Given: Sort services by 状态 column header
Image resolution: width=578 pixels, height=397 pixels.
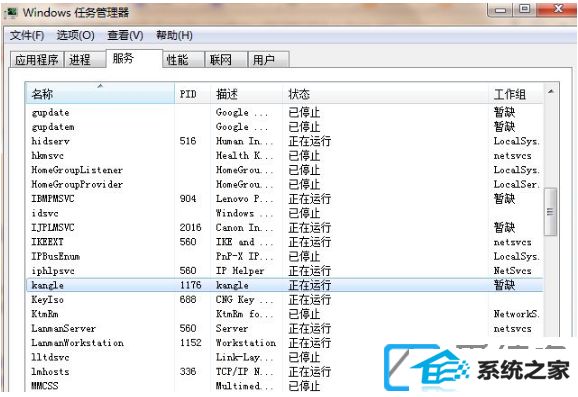Looking at the screenshot, I should click(386, 94).
